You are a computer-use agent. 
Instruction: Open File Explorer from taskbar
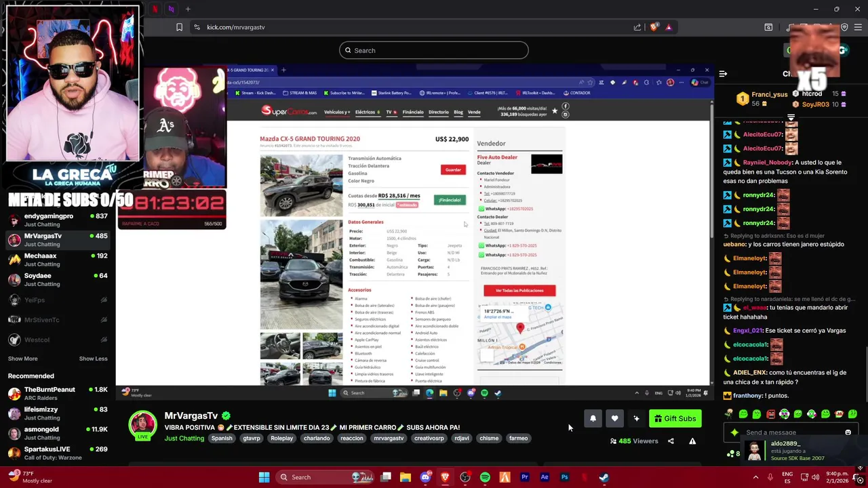406,477
